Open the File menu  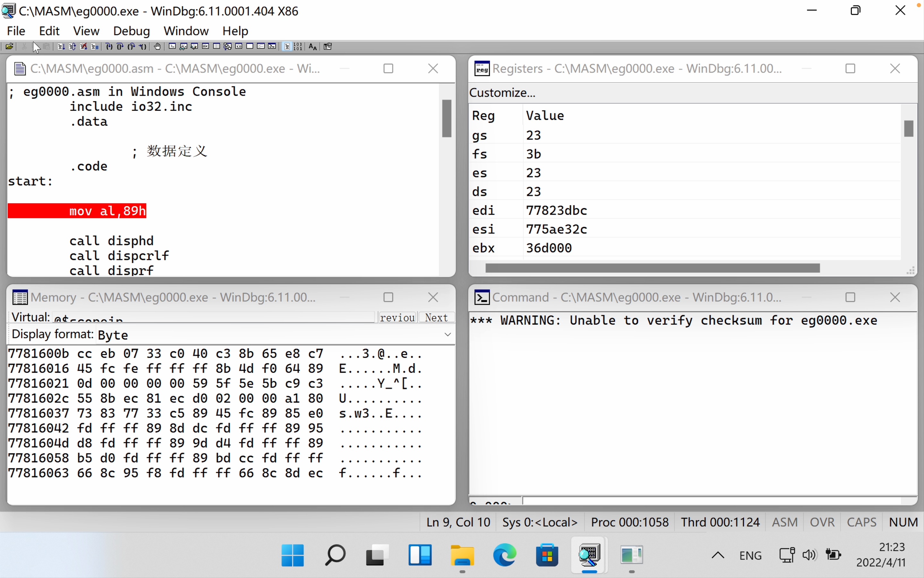point(16,31)
